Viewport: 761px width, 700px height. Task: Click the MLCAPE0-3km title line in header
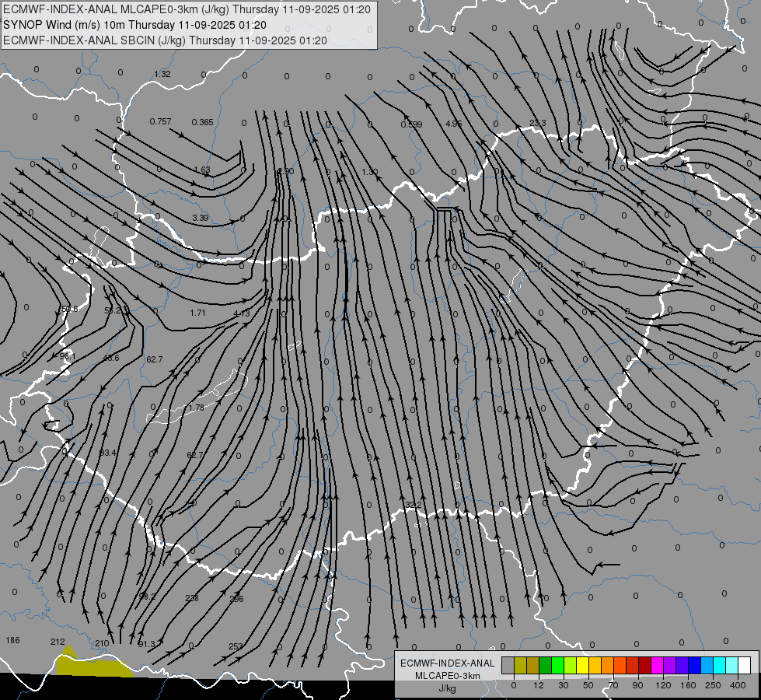pos(187,9)
